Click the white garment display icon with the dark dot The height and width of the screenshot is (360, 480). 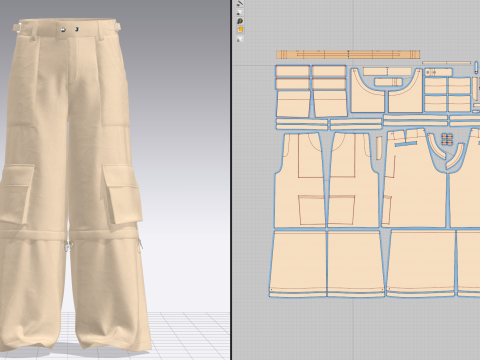(x=240, y=12)
